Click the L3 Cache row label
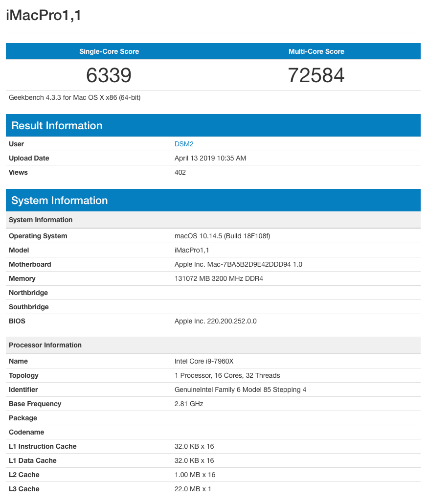 [x=24, y=489]
